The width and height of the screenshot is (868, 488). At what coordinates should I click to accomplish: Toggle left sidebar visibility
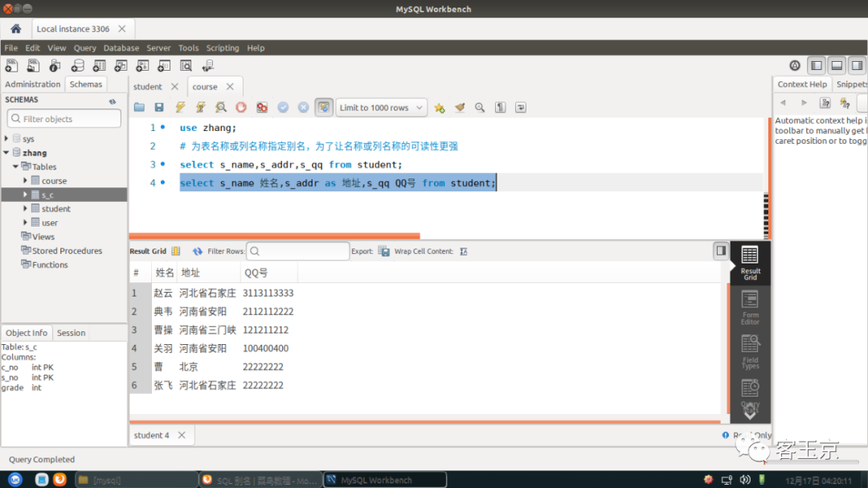817,65
